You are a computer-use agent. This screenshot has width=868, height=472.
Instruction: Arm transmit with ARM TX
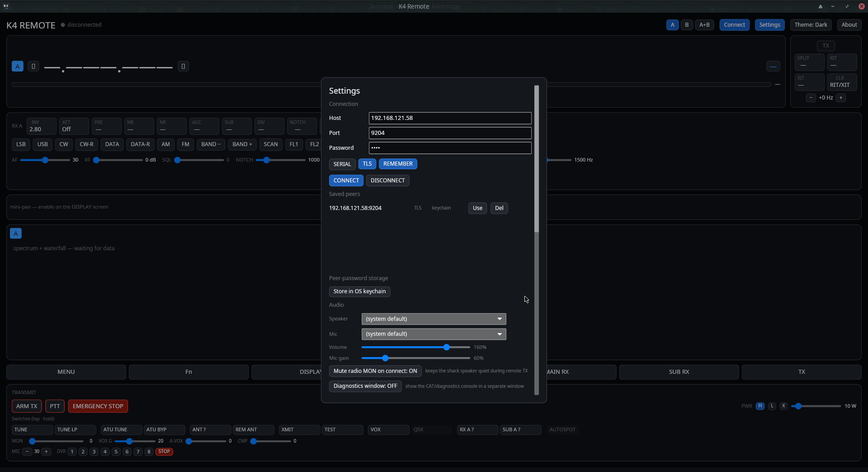(27, 406)
